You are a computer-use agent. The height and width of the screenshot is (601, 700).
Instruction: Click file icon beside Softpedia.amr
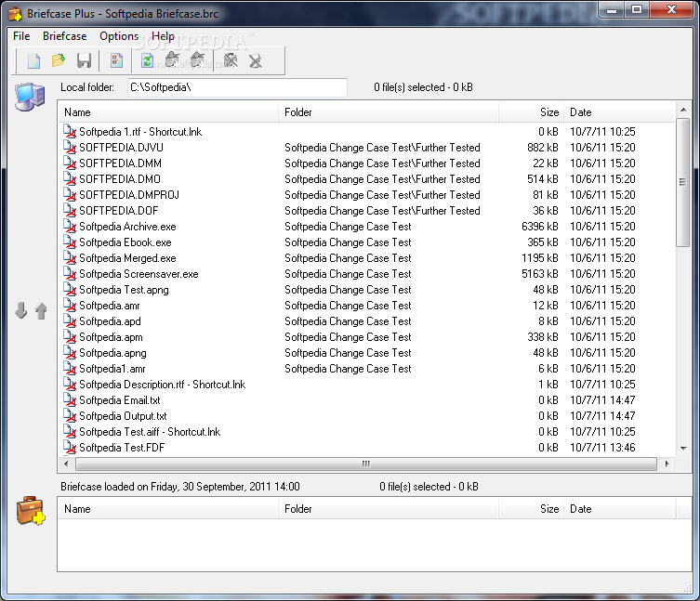(x=70, y=306)
